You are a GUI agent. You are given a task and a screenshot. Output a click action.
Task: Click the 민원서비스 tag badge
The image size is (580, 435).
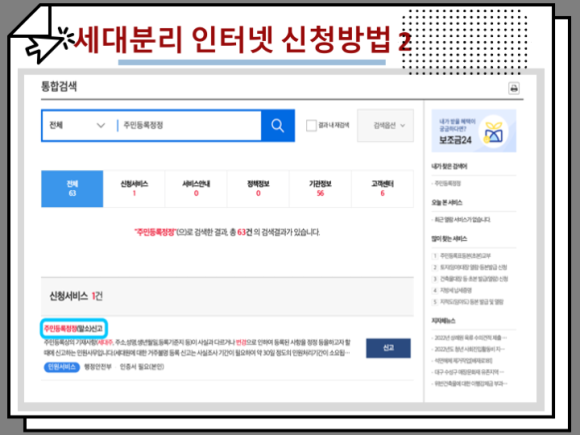pos(62,367)
